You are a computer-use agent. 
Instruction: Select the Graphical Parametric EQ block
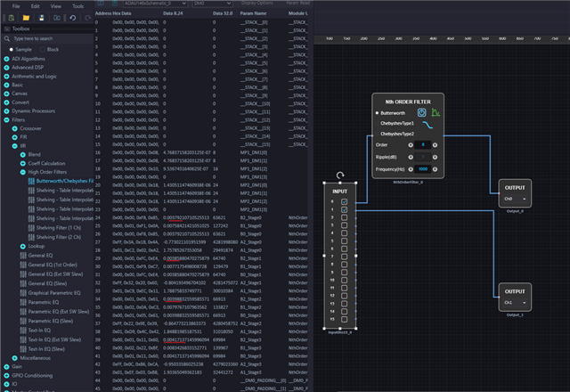(51, 293)
